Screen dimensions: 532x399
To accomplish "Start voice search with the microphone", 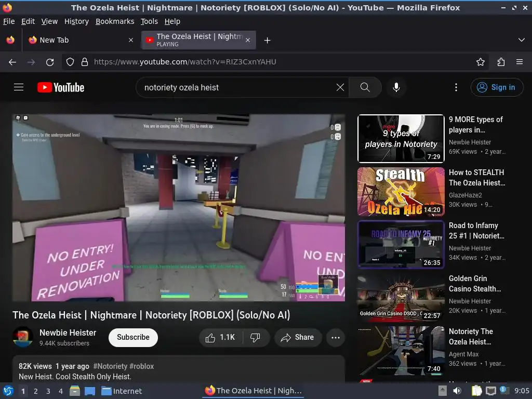I will coord(396,87).
